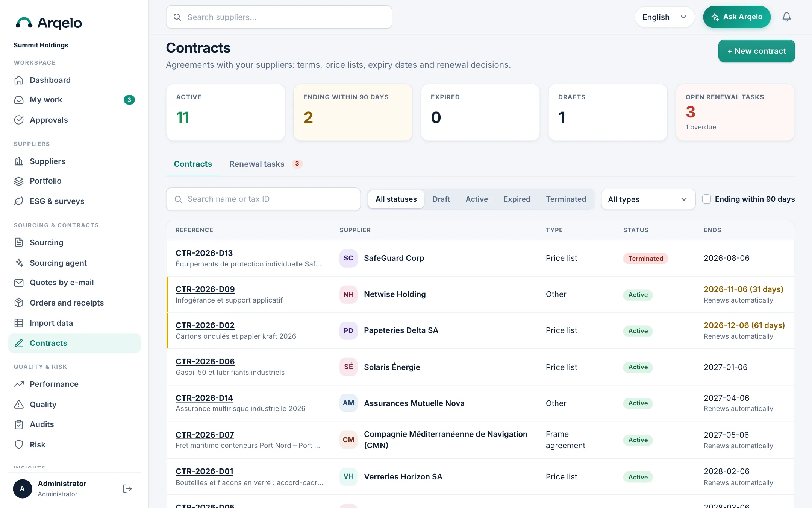
Task: Open the Portfolio page
Action: [x=74, y=181]
